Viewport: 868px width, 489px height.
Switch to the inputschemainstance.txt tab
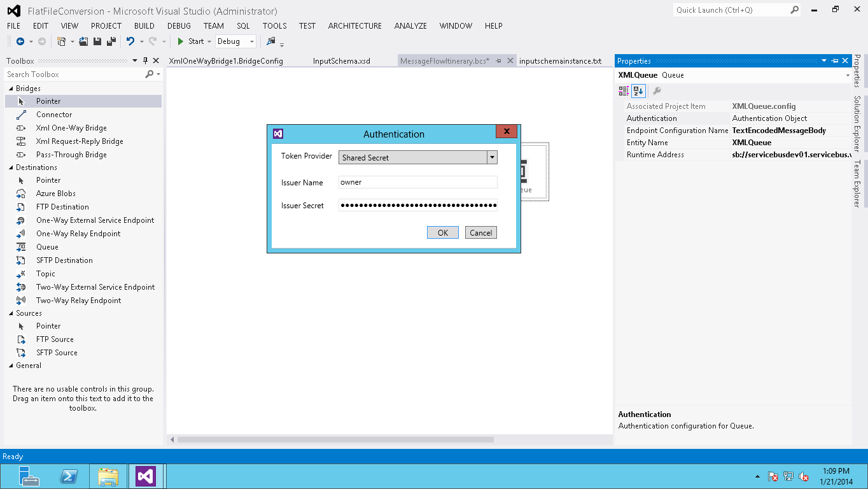coord(560,61)
